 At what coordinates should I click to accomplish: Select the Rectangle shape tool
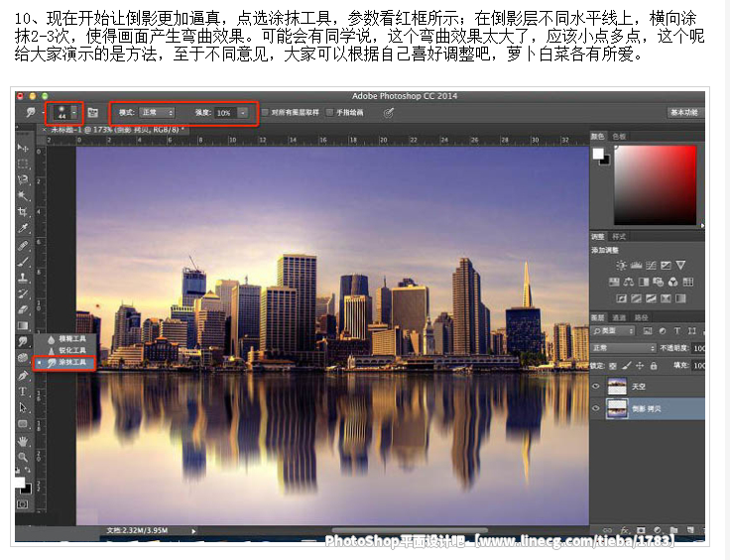coord(23,424)
